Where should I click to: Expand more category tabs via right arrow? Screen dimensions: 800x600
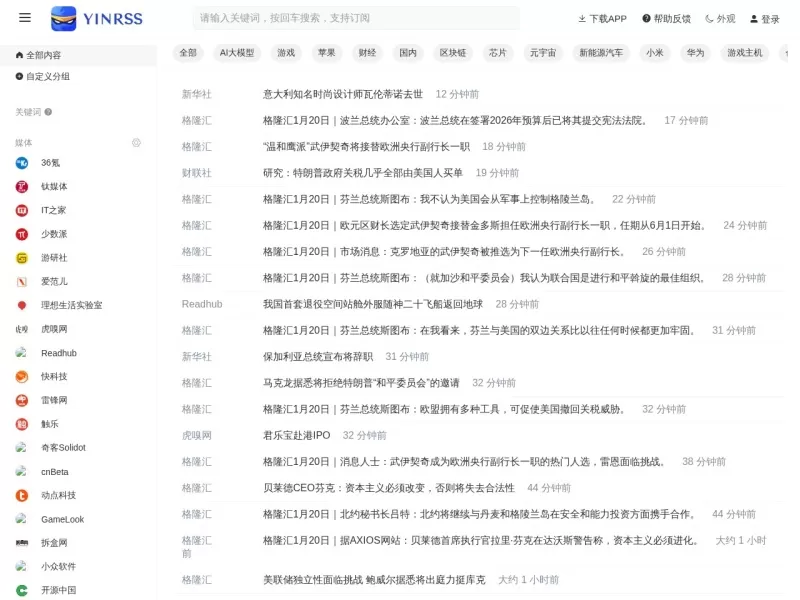788,52
